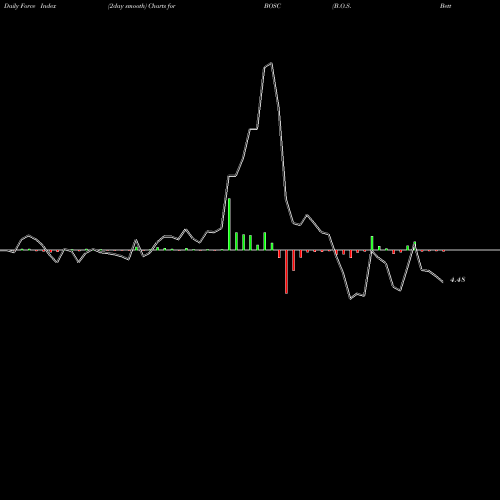Click the tallest green force index bar
This screenshot has height=500, width=500.
click(229, 224)
